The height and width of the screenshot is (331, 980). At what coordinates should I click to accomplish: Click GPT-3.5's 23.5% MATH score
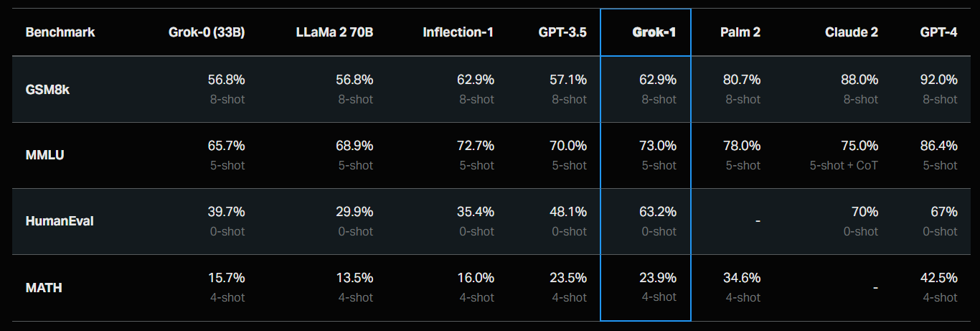pyautogui.click(x=568, y=278)
